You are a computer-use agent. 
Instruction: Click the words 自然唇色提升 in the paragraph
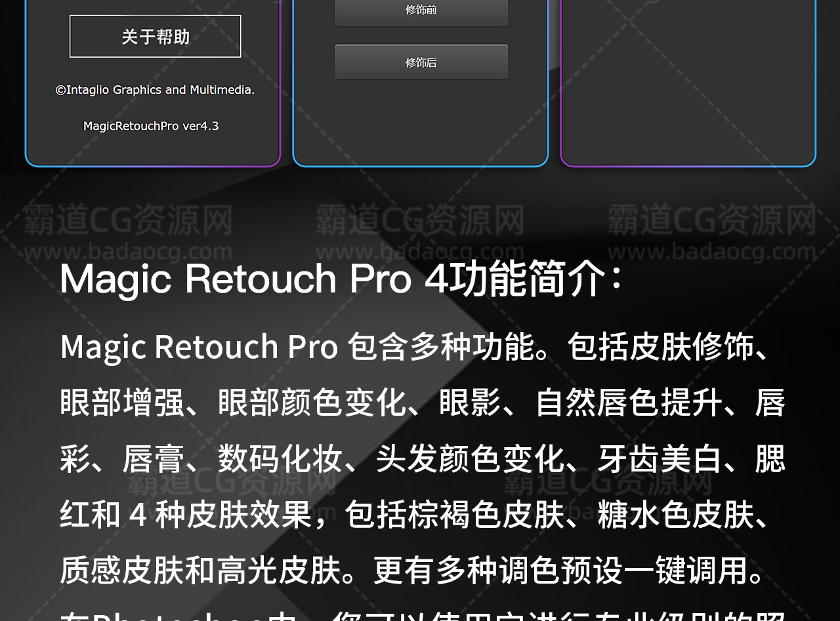[630, 403]
